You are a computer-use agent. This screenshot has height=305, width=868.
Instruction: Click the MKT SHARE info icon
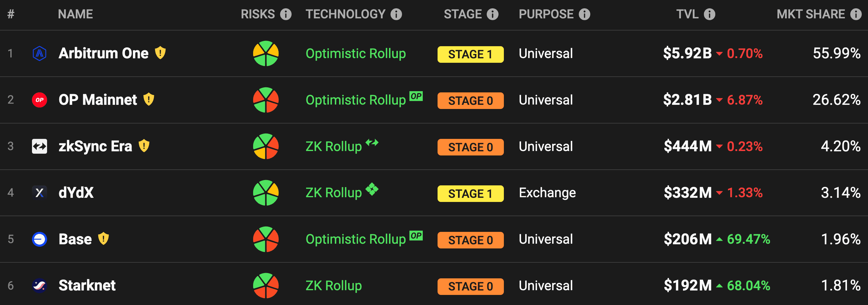point(856,14)
